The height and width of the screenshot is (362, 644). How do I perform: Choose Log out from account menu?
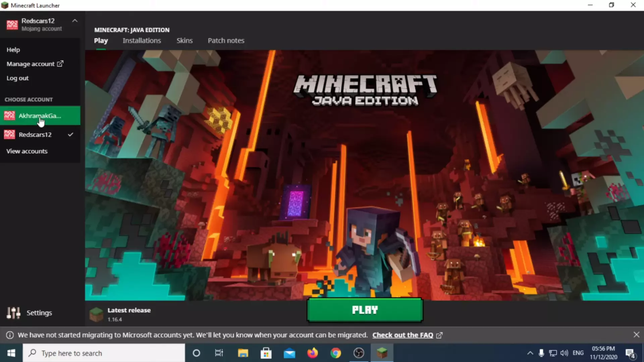coord(17,78)
